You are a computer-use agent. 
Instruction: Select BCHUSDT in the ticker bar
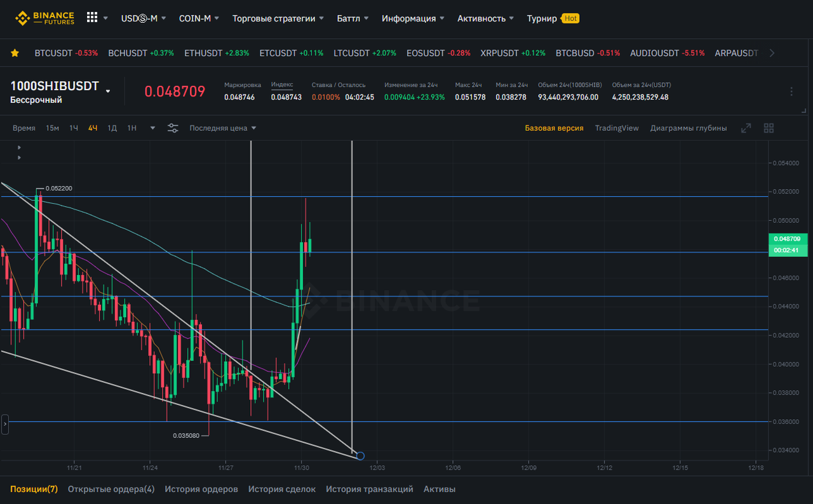click(x=141, y=53)
